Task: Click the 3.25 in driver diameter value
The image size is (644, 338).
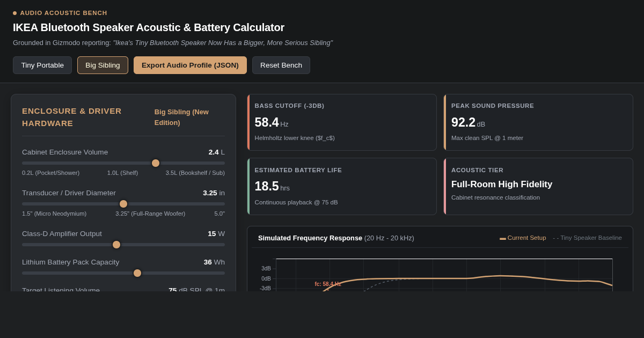Action: tap(214, 193)
